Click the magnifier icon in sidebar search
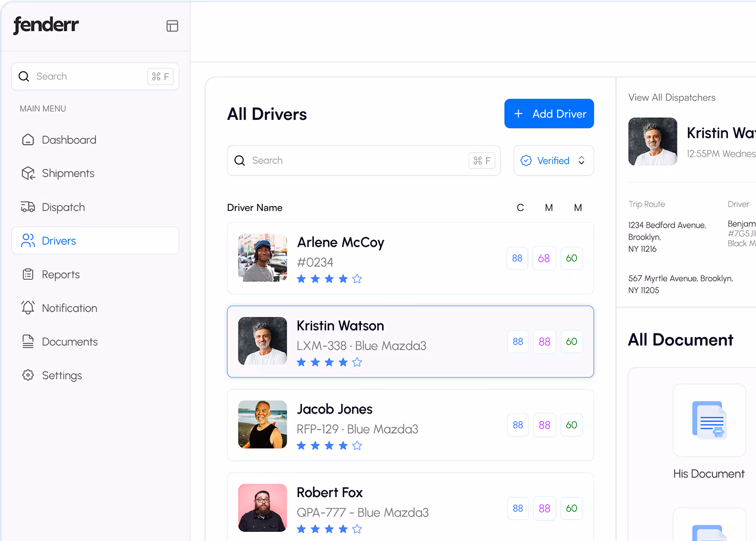The width and height of the screenshot is (756, 541). pos(24,76)
